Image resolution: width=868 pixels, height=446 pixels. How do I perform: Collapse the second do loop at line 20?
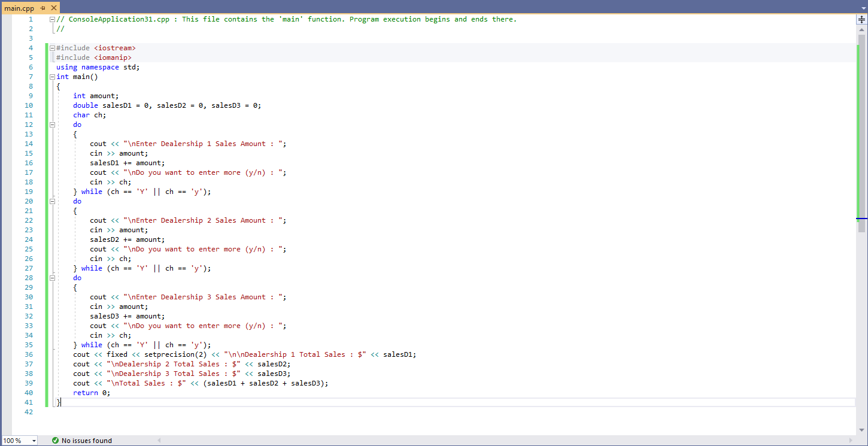[53, 201]
